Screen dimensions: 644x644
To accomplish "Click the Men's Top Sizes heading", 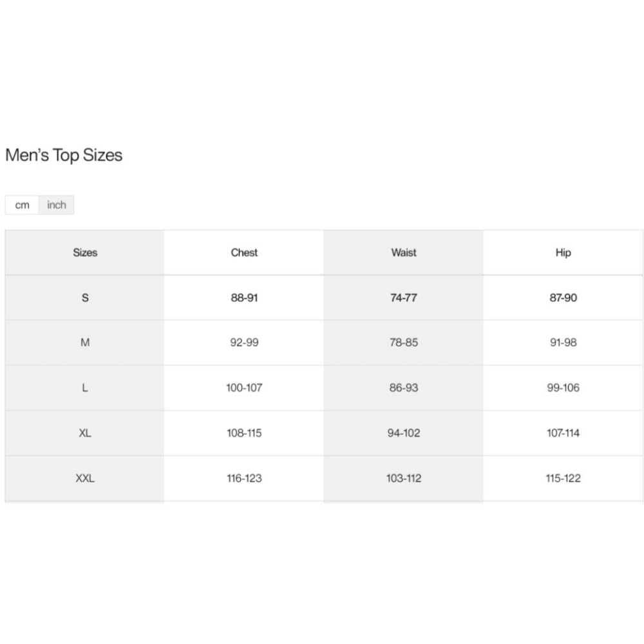I will click(64, 155).
